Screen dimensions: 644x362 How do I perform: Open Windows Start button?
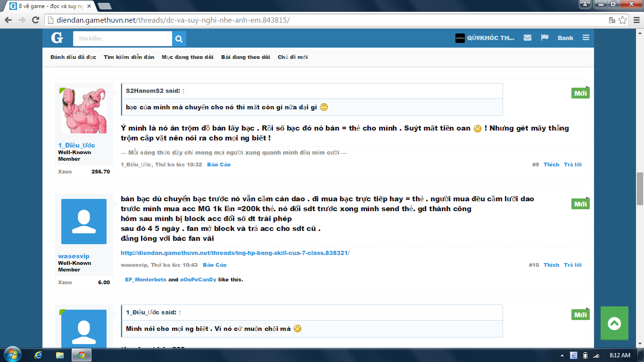click(12, 355)
